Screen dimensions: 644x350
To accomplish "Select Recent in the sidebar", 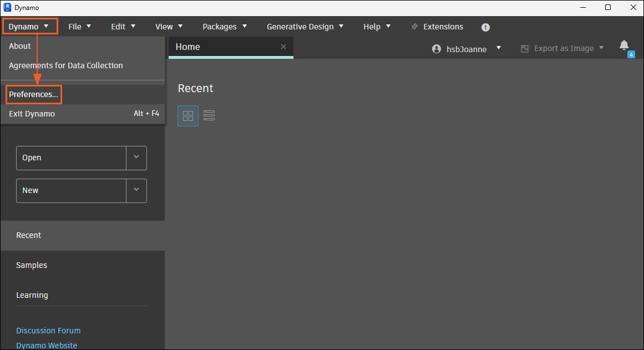I will click(83, 235).
